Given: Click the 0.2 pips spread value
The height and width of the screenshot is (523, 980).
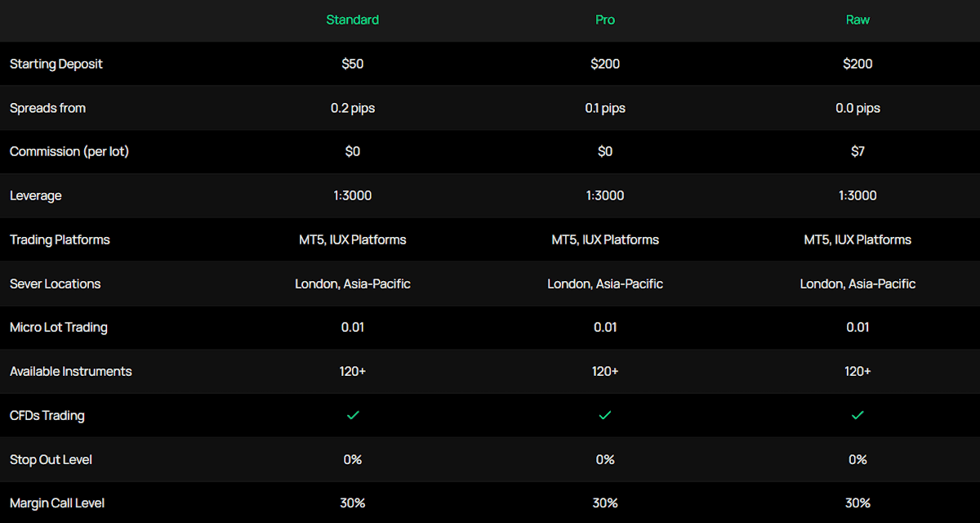Looking at the screenshot, I should [353, 108].
